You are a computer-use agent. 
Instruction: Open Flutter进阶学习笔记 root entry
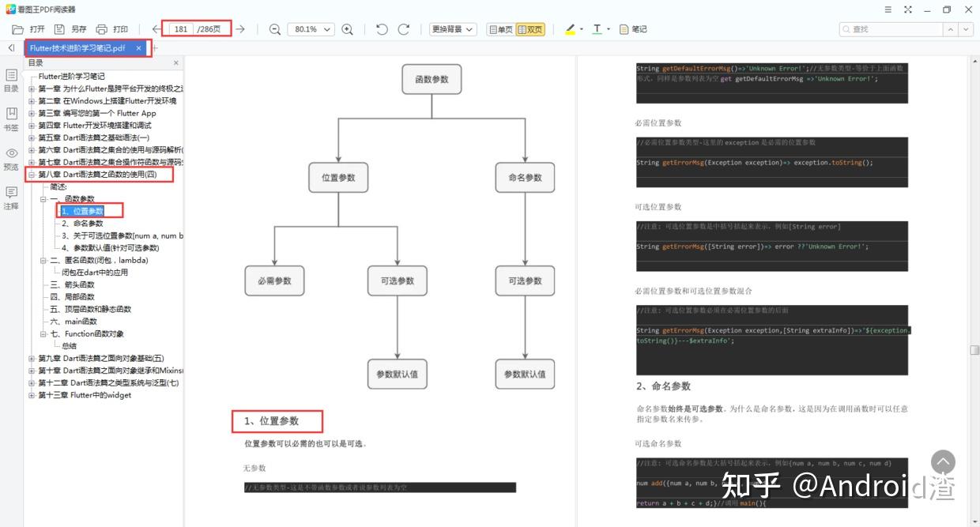pos(71,77)
